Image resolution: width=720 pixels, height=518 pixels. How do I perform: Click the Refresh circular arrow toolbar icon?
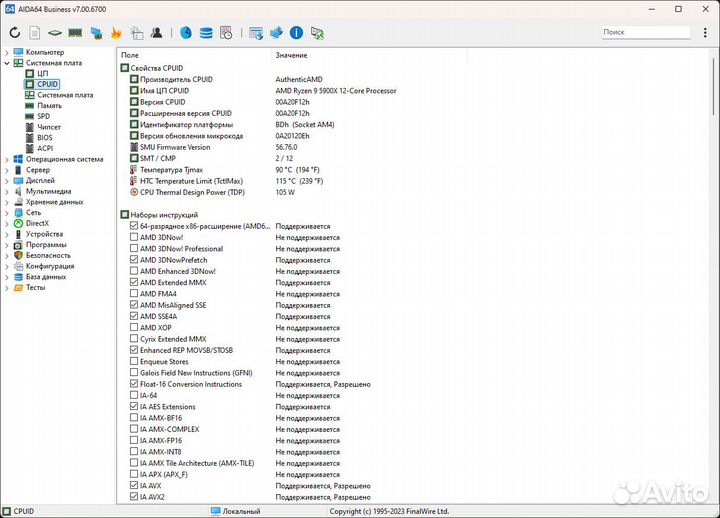point(15,33)
